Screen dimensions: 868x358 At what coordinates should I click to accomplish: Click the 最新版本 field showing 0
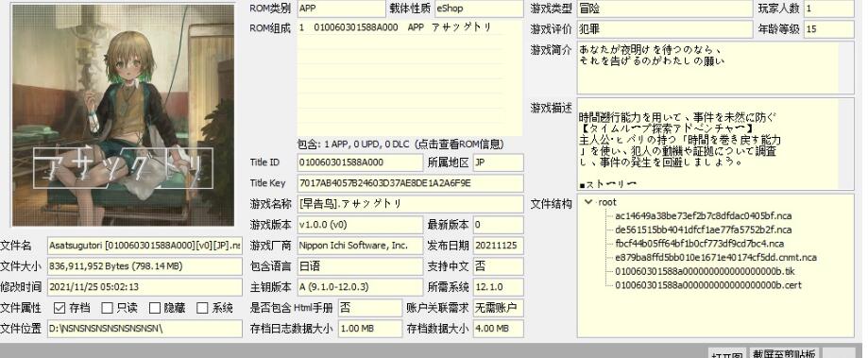[498, 225]
